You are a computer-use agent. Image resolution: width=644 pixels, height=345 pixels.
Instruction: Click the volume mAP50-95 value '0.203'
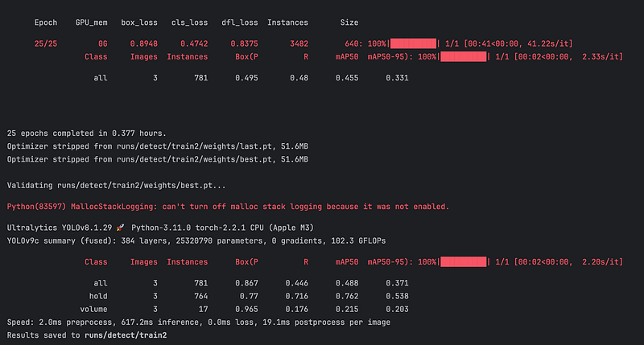pyautogui.click(x=397, y=310)
